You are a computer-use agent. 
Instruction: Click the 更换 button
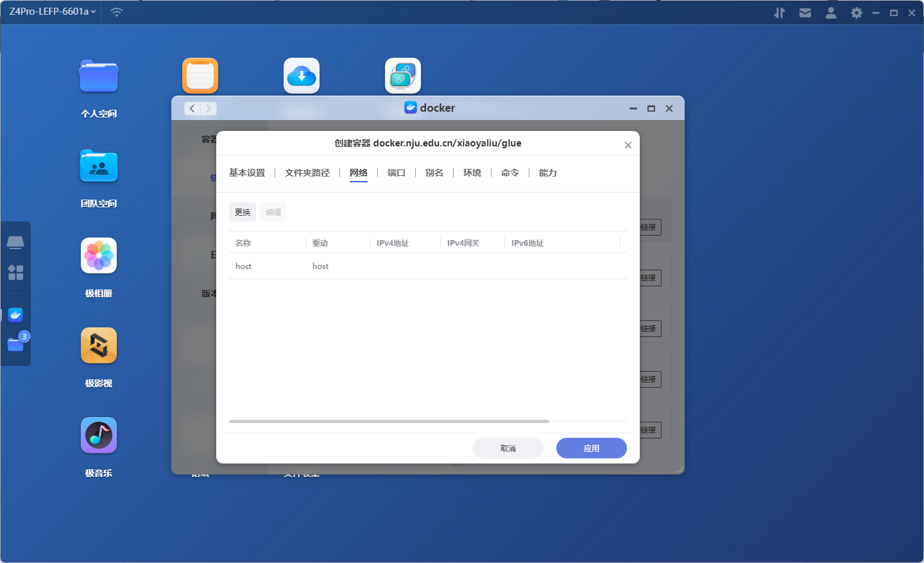[243, 212]
